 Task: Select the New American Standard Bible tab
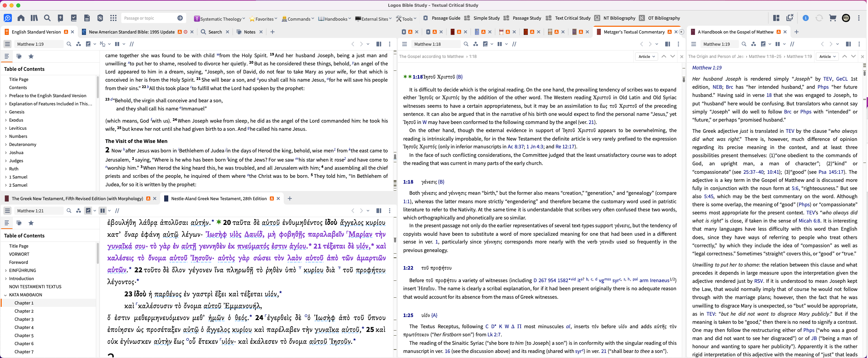[x=131, y=31]
